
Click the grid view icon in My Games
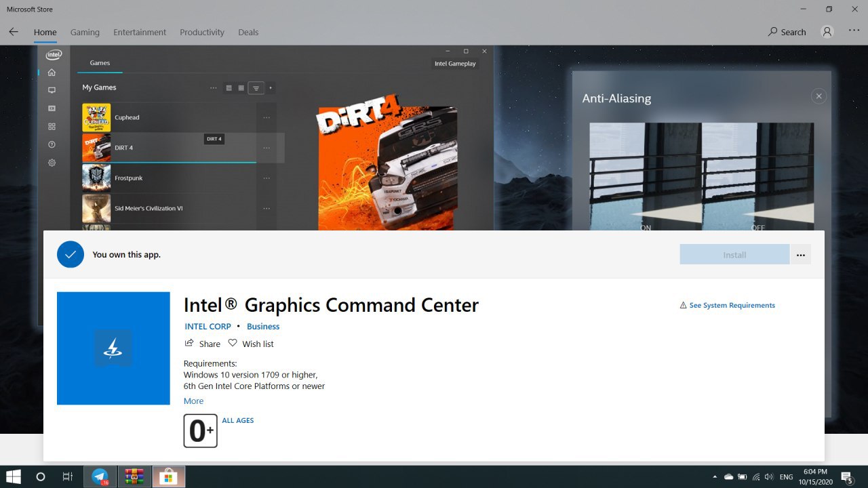point(241,87)
